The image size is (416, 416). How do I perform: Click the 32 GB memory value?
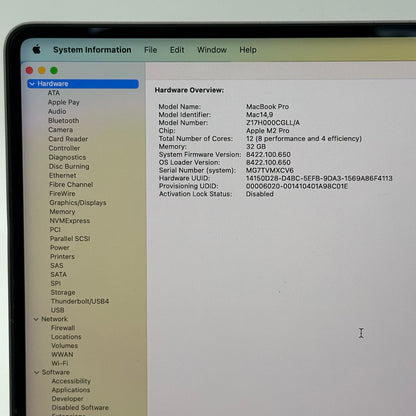[256, 147]
